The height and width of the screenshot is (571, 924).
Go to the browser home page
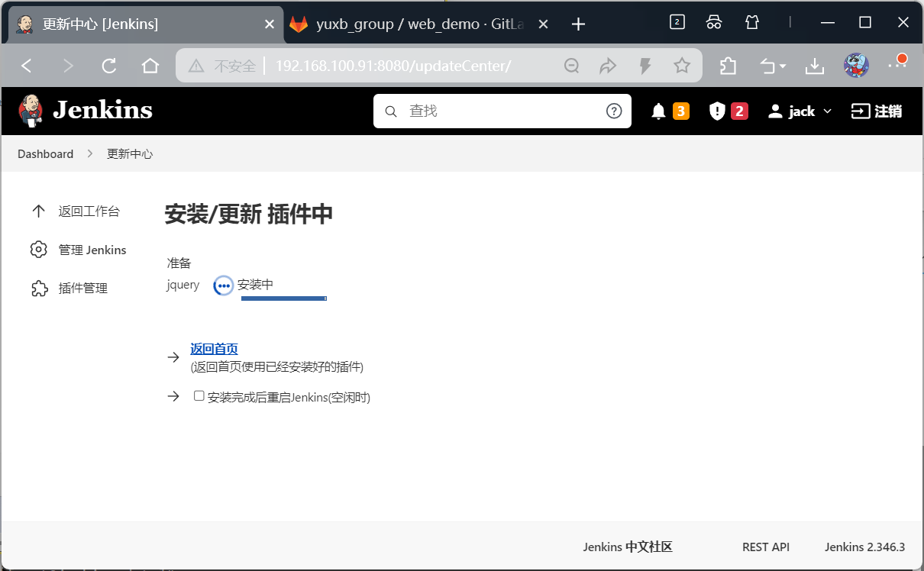click(150, 66)
